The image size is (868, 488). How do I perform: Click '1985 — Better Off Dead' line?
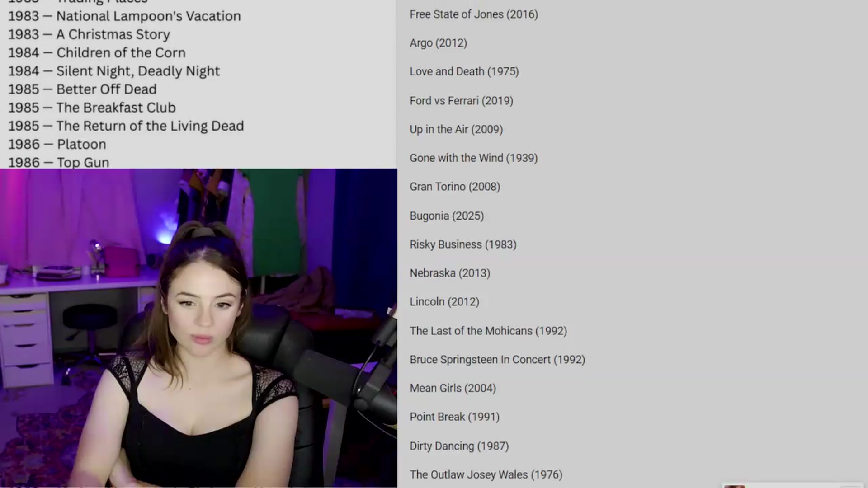tap(82, 89)
